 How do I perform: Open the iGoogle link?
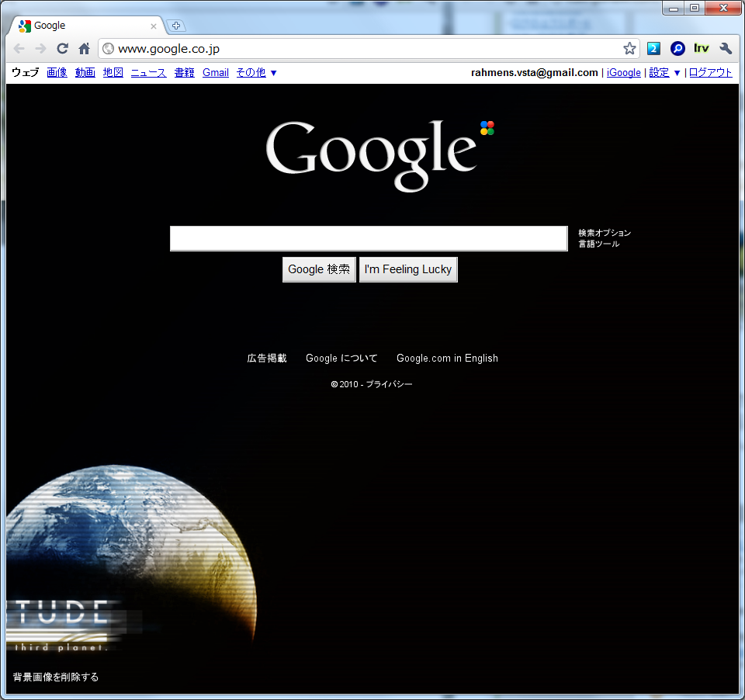click(x=624, y=73)
